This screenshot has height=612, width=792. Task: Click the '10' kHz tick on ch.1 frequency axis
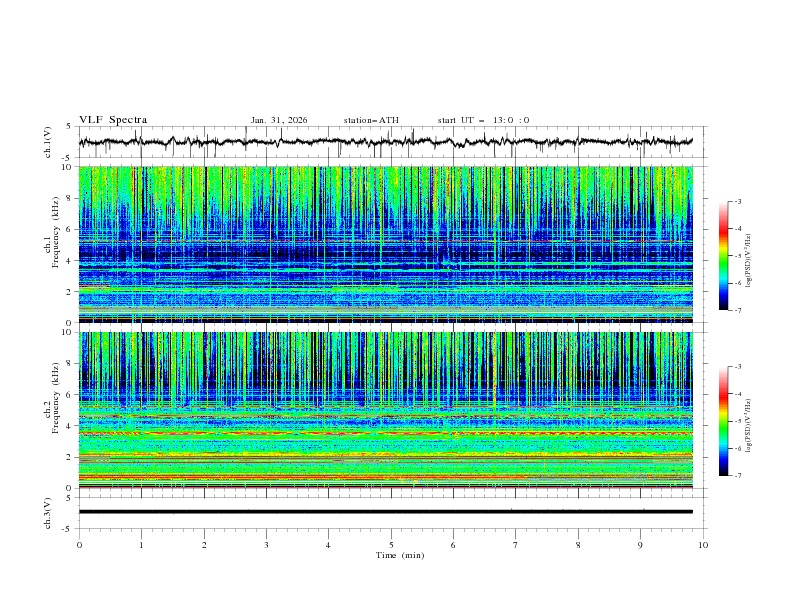(68, 167)
